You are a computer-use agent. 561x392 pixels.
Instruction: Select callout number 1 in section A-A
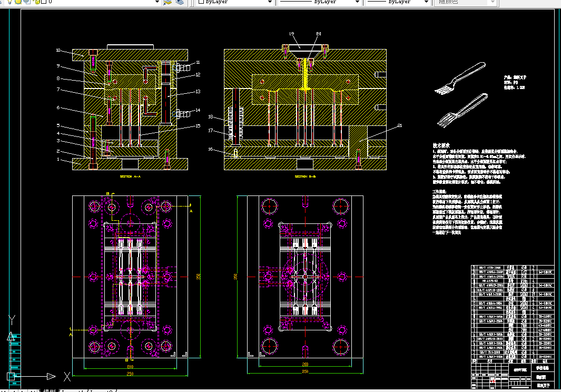tap(58, 159)
